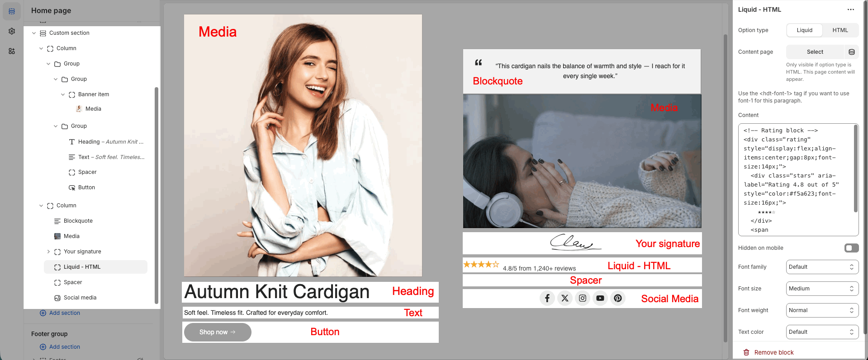Click Remove block
868x360 pixels.
tap(773, 352)
